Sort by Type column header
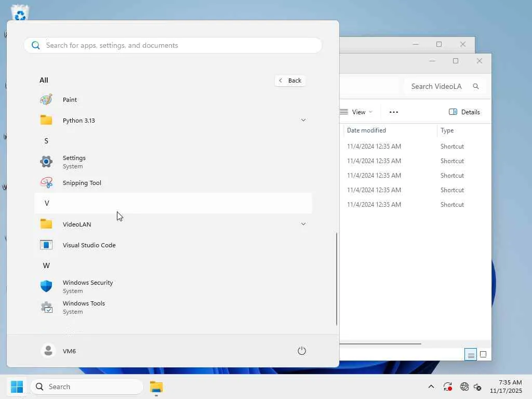The height and width of the screenshot is (399, 532). (447, 130)
